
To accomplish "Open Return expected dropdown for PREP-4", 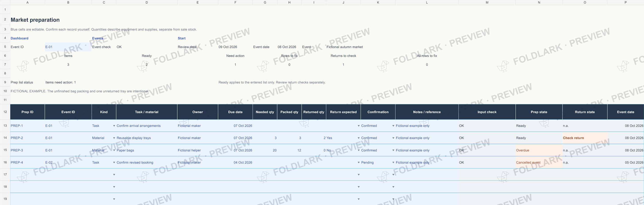I will (x=358, y=162).
